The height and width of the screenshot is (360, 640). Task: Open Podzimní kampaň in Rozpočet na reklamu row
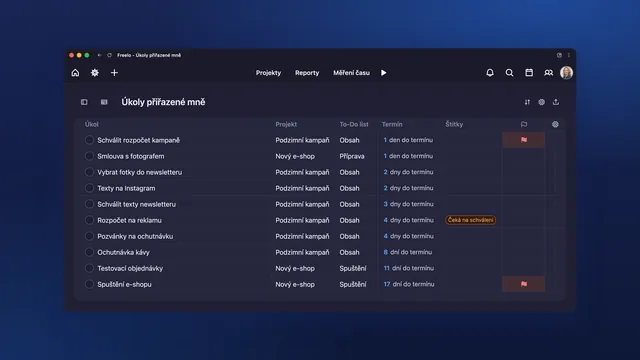click(302, 220)
